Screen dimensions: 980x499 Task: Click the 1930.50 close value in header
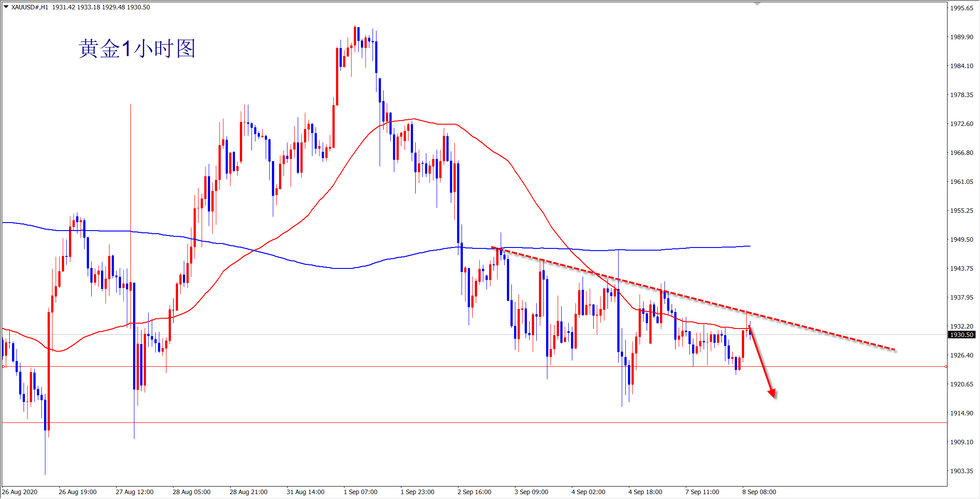pos(138,7)
